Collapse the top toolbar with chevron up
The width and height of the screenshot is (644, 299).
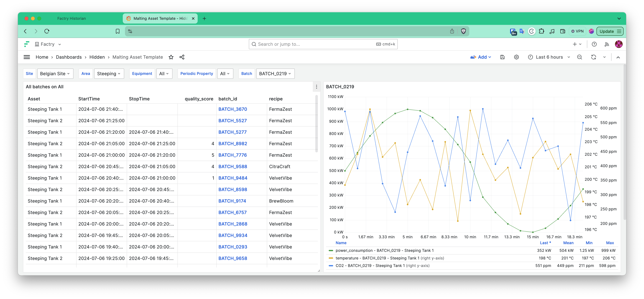618,57
